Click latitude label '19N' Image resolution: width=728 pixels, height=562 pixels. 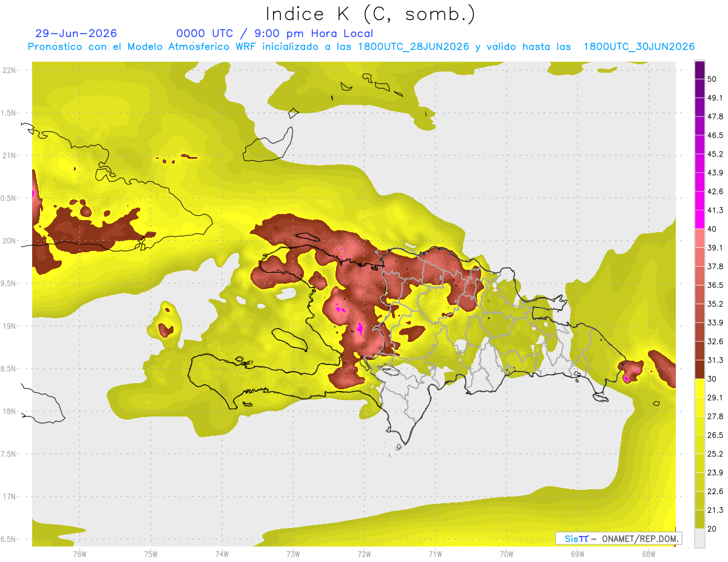10,326
